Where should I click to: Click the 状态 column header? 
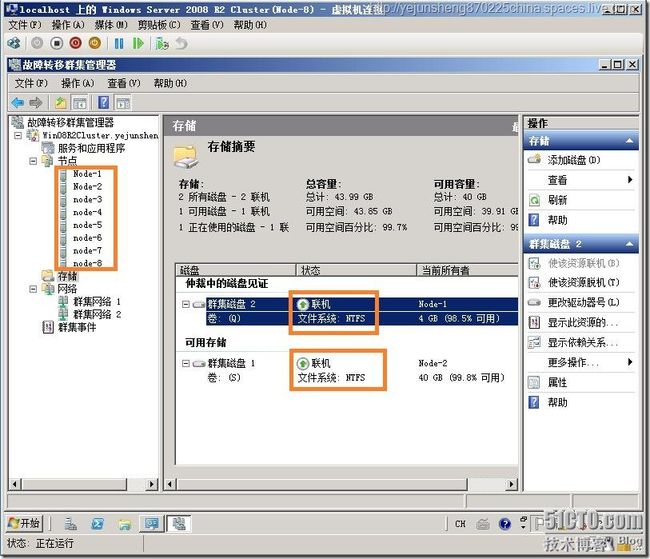356,271
